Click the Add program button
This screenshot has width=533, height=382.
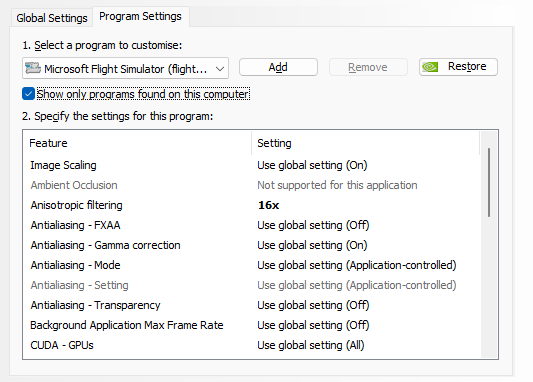(278, 67)
